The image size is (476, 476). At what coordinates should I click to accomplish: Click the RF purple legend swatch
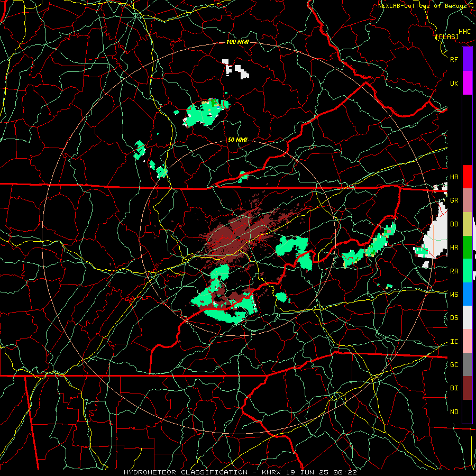point(467,59)
